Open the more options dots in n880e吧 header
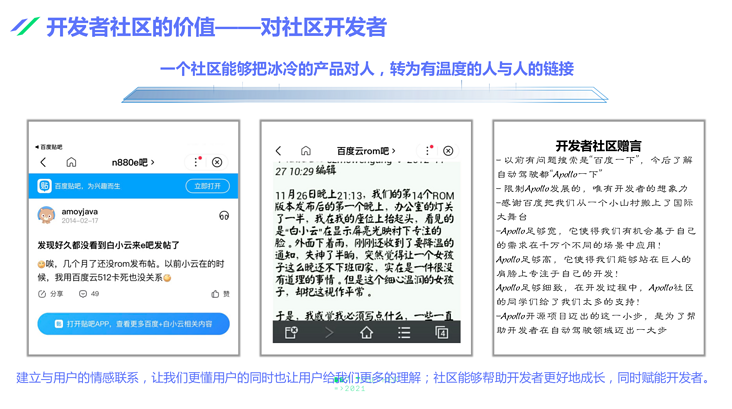Image resolution: width=732 pixels, height=409 pixels. [x=196, y=162]
